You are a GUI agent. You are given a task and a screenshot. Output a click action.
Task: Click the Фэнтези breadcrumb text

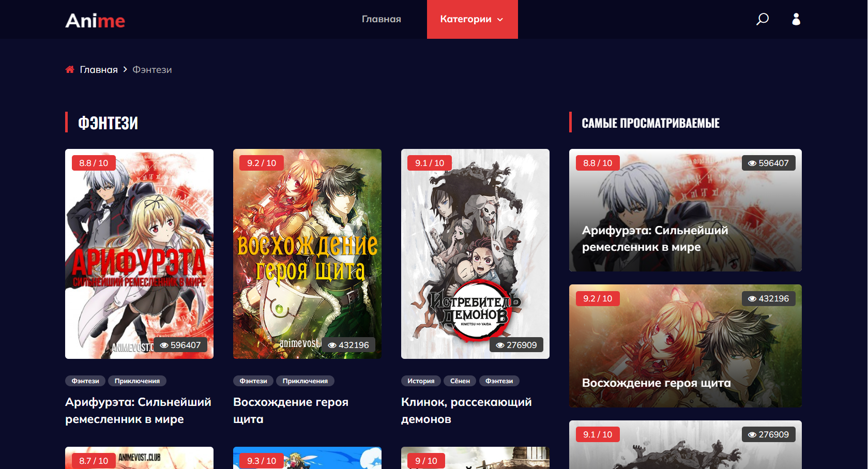coord(152,69)
